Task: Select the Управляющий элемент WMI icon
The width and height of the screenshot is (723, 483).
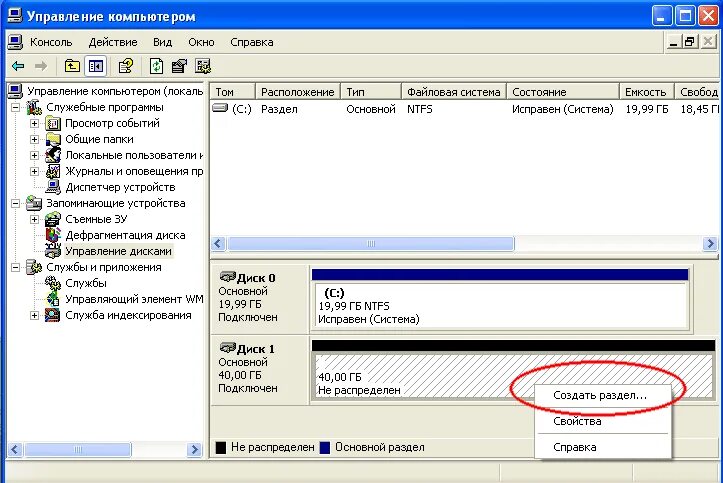Action: [53, 299]
